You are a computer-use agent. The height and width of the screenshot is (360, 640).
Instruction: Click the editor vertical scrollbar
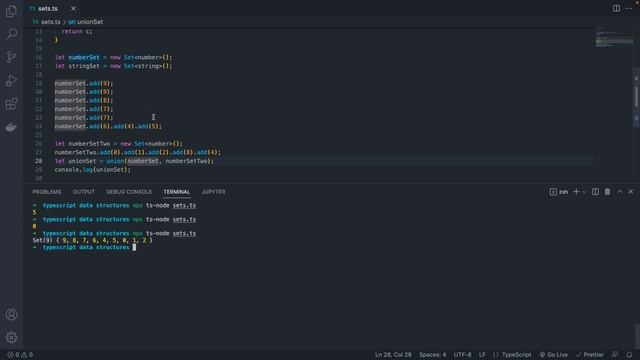coord(636,96)
